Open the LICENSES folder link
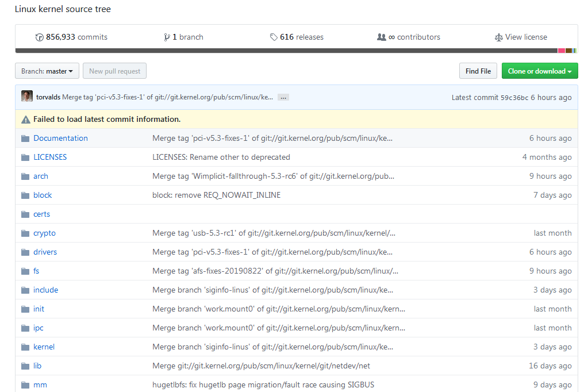 [50, 157]
